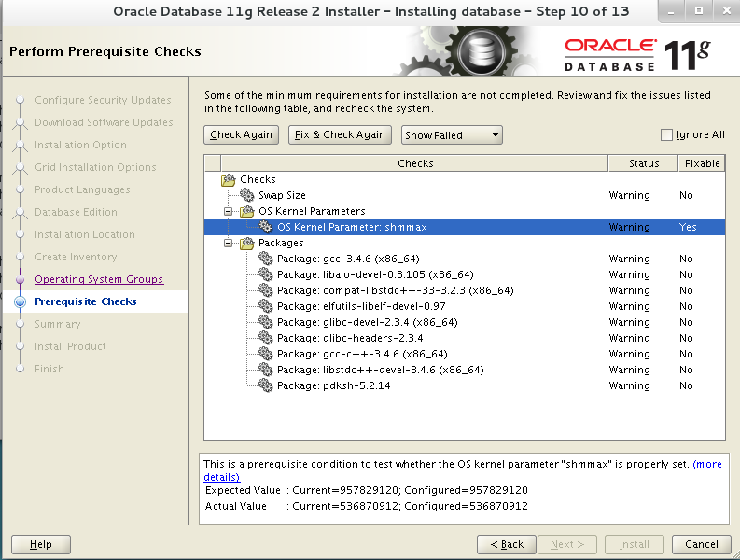Viewport: 740px width, 560px height.
Task: Select Package: glibc-devel-2.3.4 row
Action: tap(465, 322)
